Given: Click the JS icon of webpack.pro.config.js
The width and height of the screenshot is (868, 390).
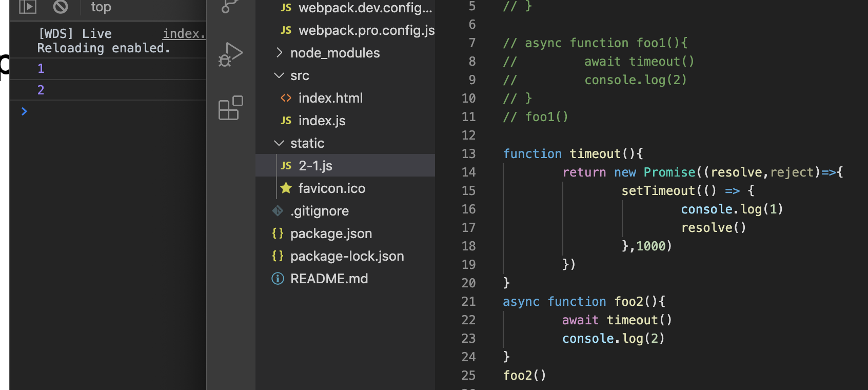Looking at the screenshot, I should pyautogui.click(x=286, y=30).
